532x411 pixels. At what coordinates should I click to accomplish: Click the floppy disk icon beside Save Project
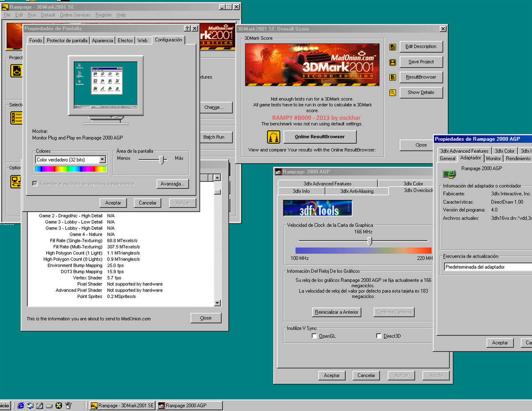click(x=392, y=62)
